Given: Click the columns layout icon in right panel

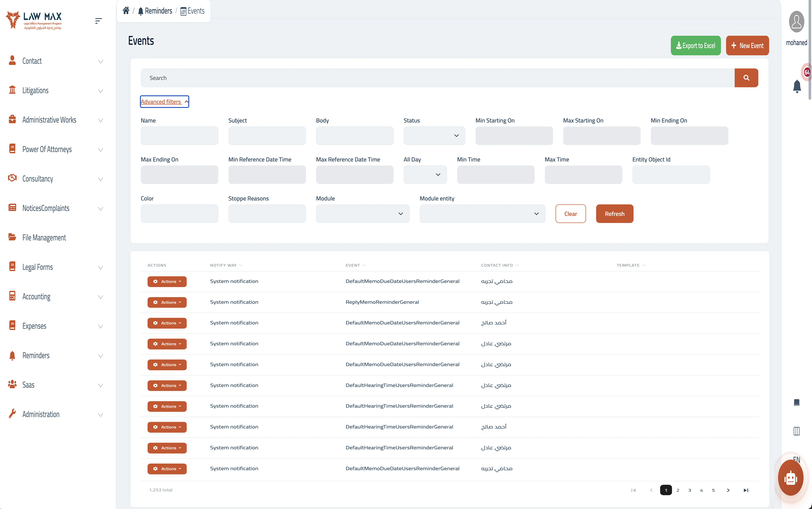Looking at the screenshot, I should click(797, 431).
